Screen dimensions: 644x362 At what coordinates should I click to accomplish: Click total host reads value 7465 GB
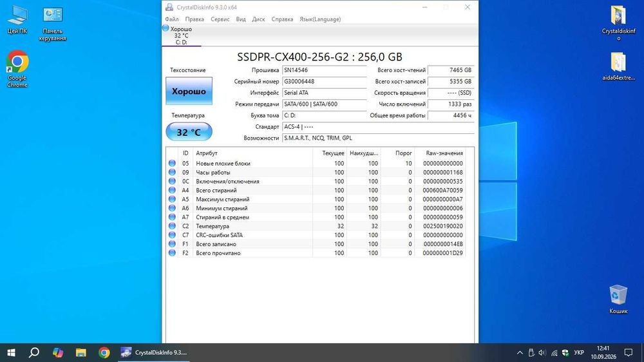point(451,70)
